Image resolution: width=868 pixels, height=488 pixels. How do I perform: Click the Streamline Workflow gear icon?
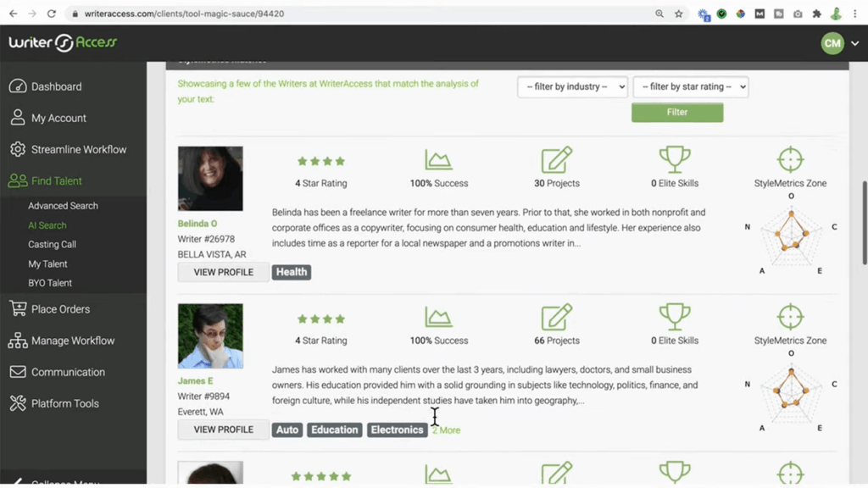(18, 149)
